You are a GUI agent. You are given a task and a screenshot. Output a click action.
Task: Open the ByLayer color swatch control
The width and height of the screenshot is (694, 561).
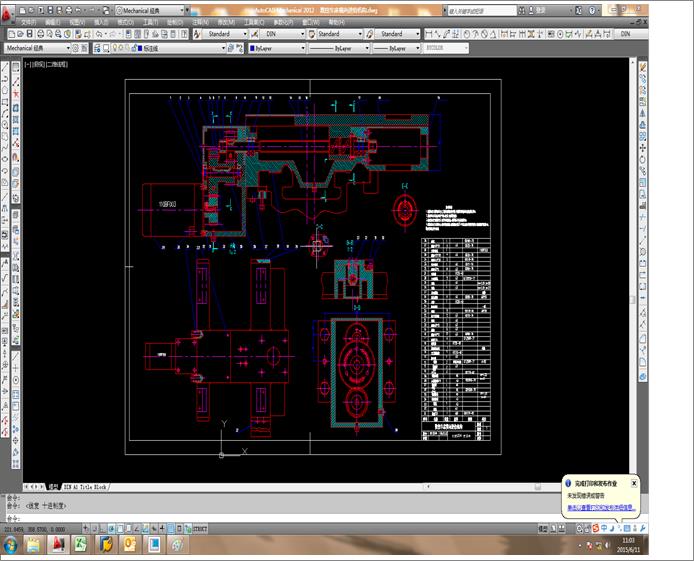coord(277,48)
